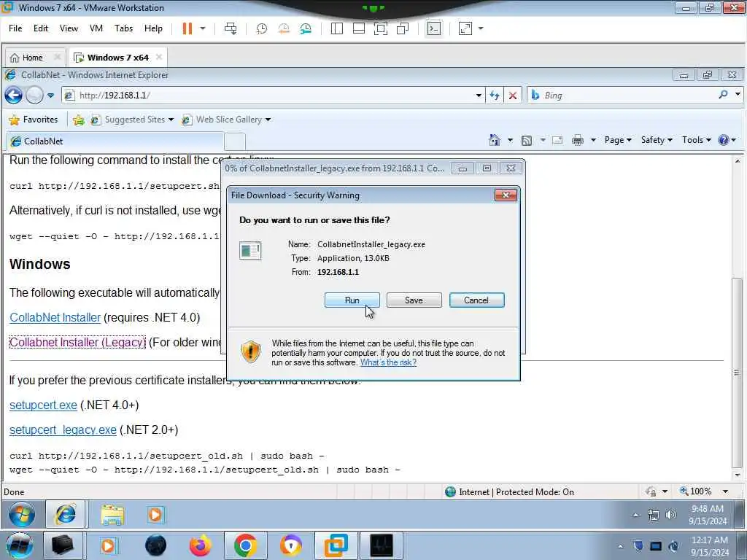Click the IE forward navigation button

pyautogui.click(x=34, y=96)
